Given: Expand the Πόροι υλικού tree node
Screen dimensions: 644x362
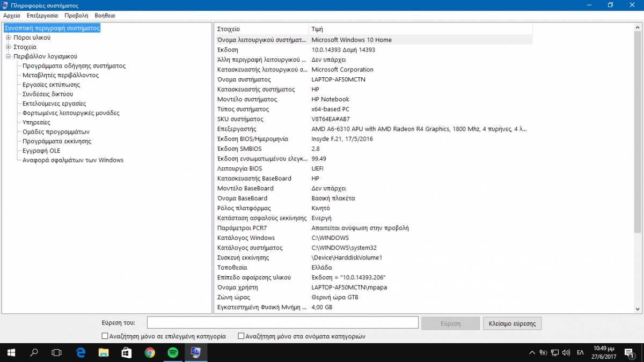Looking at the screenshot, I should click(8, 38).
